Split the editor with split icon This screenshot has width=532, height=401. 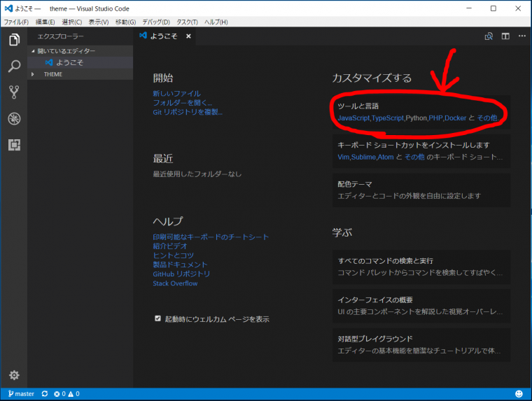[x=505, y=36]
